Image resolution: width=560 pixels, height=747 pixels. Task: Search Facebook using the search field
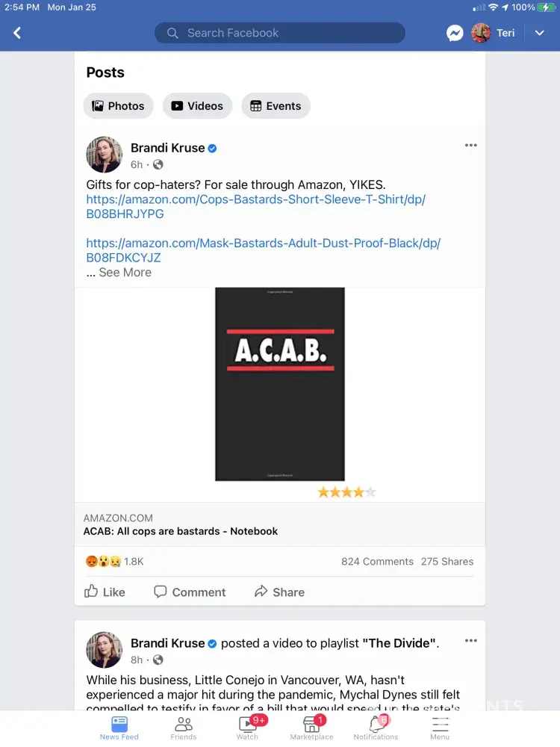[x=280, y=33]
